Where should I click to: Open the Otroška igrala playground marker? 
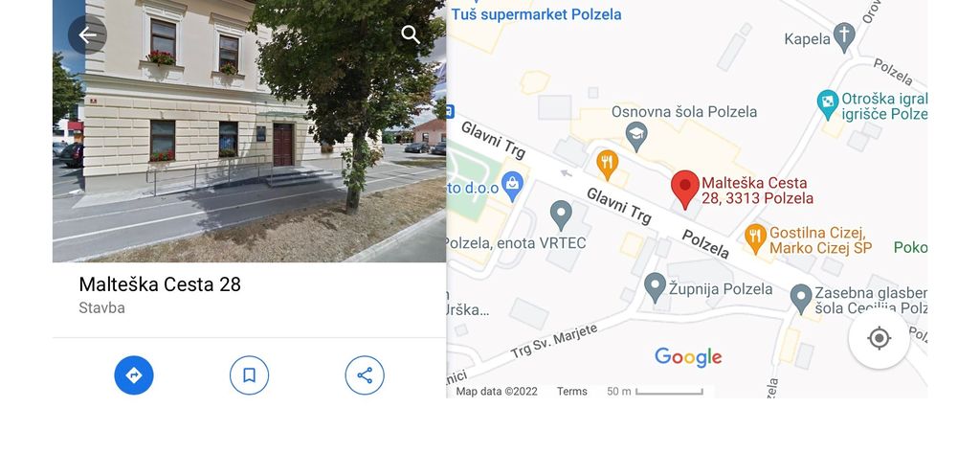828,104
